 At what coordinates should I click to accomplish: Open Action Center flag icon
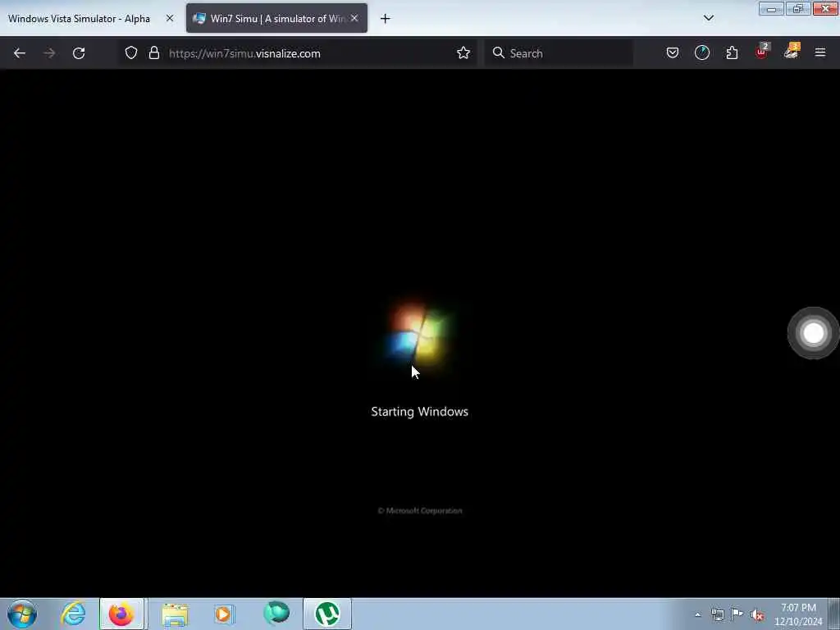point(737,614)
